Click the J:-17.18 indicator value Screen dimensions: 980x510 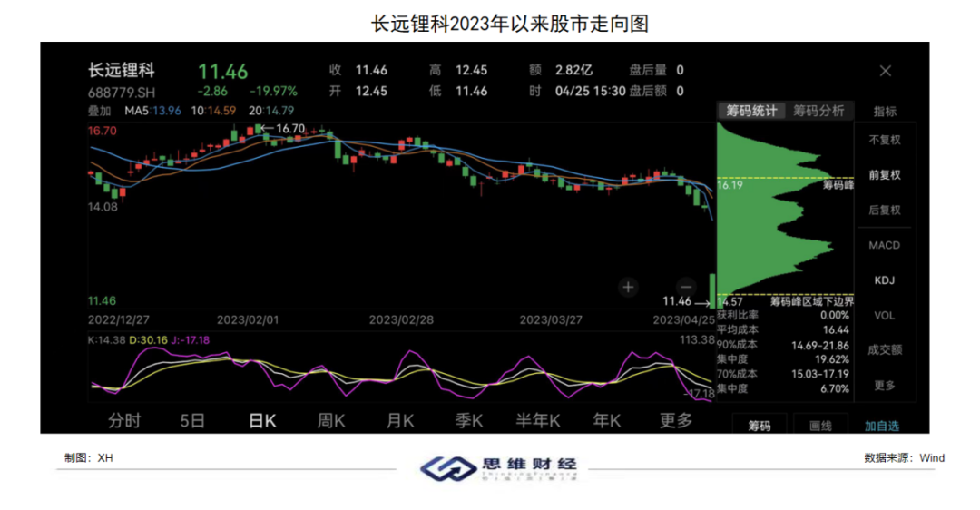(x=191, y=340)
